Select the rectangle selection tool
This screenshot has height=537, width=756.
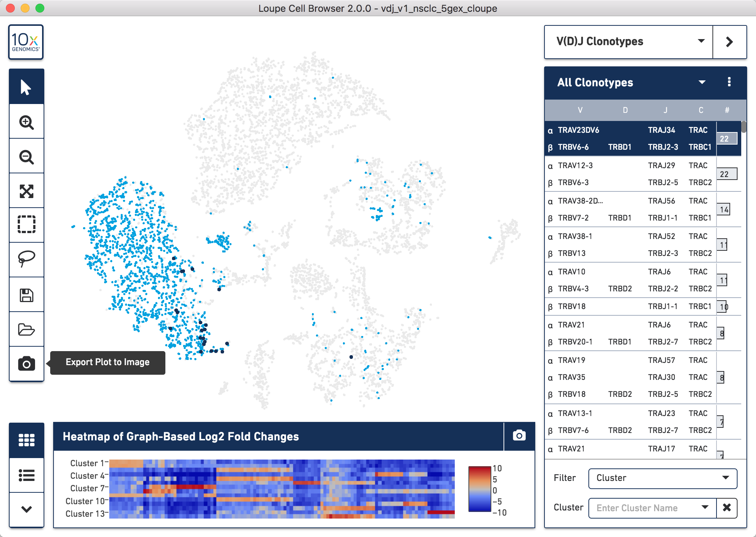26,225
